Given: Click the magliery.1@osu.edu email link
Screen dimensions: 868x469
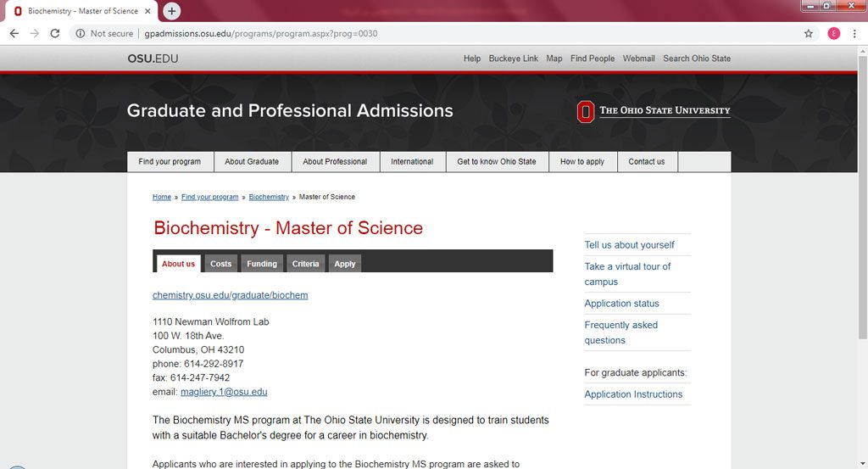Looking at the screenshot, I should coord(224,392).
